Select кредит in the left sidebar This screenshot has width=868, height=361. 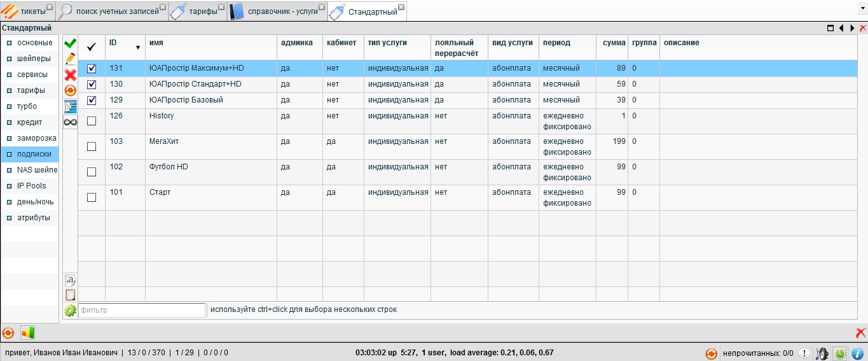pos(30,122)
